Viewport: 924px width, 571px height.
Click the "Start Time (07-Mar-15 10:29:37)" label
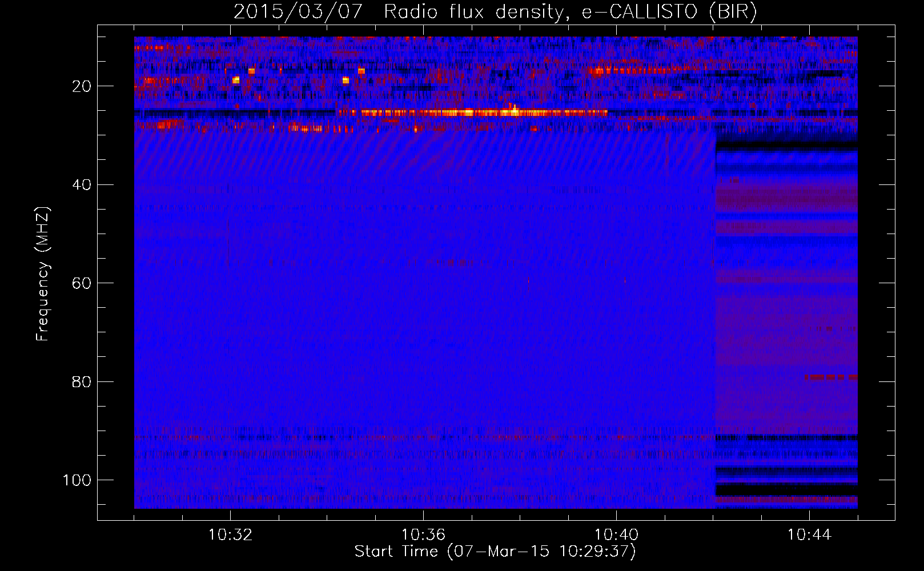[495, 552]
